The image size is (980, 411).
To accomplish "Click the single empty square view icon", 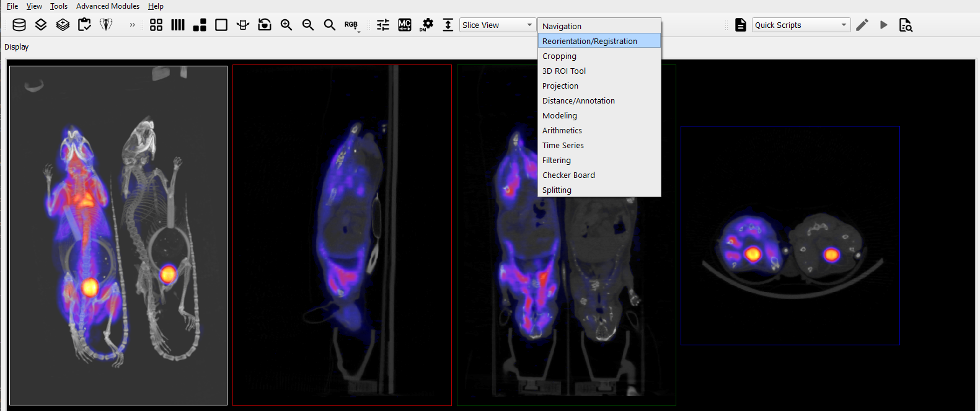I will pyautogui.click(x=221, y=25).
